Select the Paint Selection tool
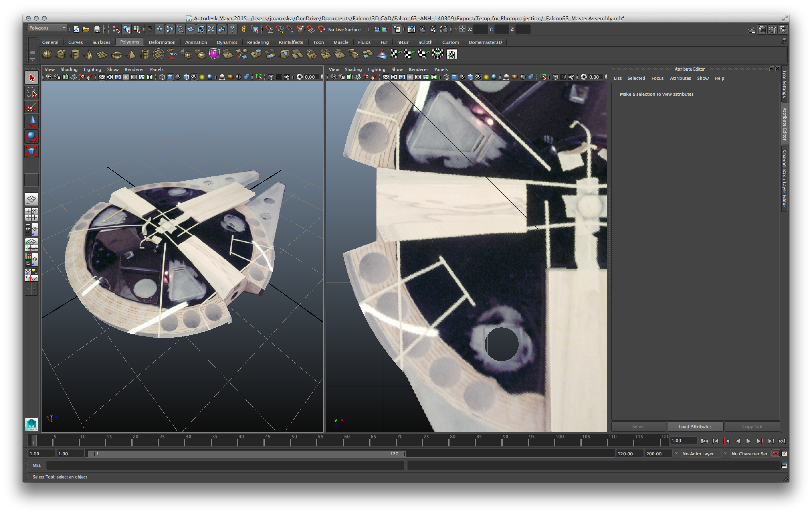The width and height of the screenshot is (812, 514). 32,108
